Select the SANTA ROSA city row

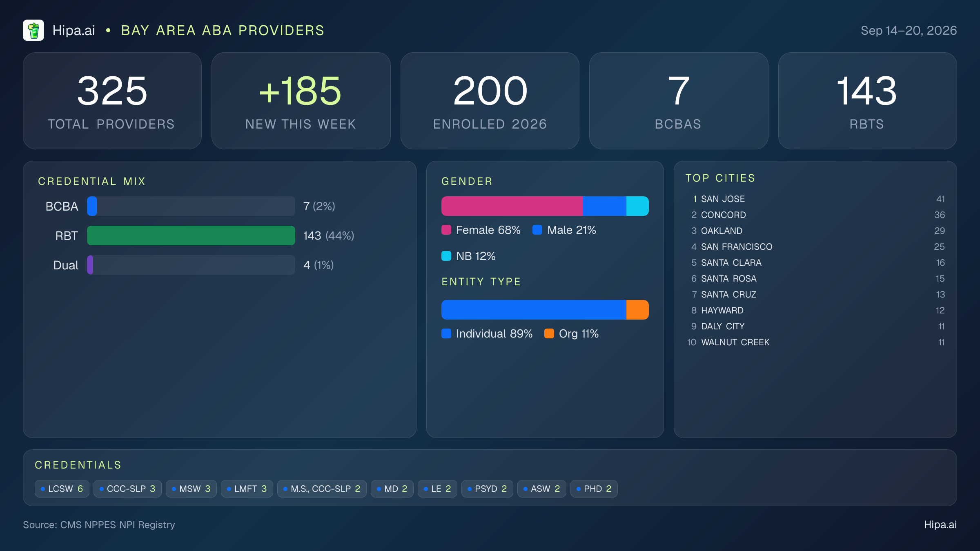coord(815,278)
